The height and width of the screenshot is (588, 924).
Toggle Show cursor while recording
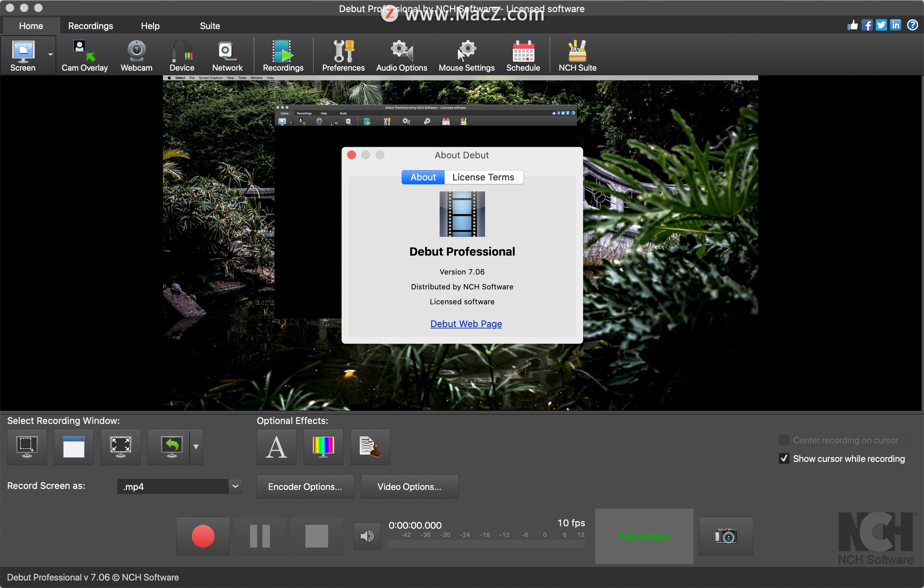tap(783, 459)
